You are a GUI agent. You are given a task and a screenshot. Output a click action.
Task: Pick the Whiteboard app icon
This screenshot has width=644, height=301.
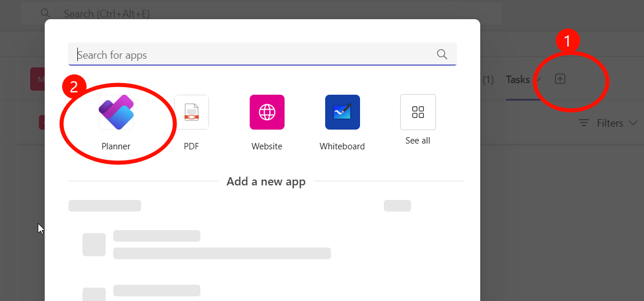(x=343, y=112)
